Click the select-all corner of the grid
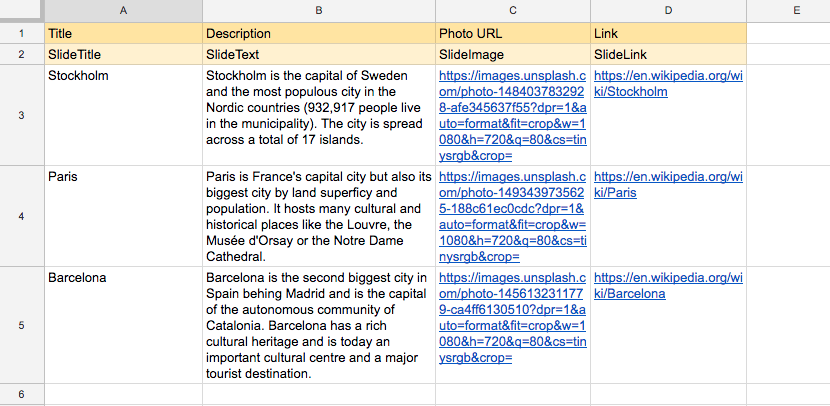Viewport: 830px width, 406px height. 21,11
